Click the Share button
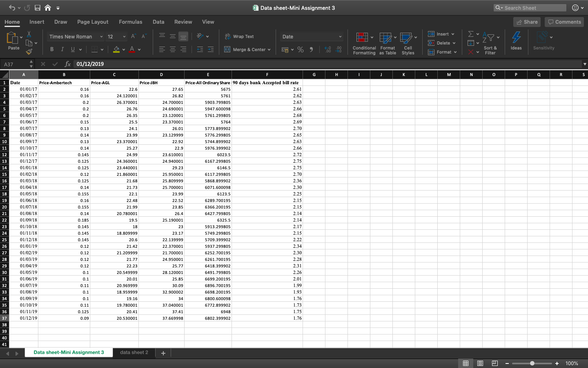The image size is (588, 368). pos(527,22)
